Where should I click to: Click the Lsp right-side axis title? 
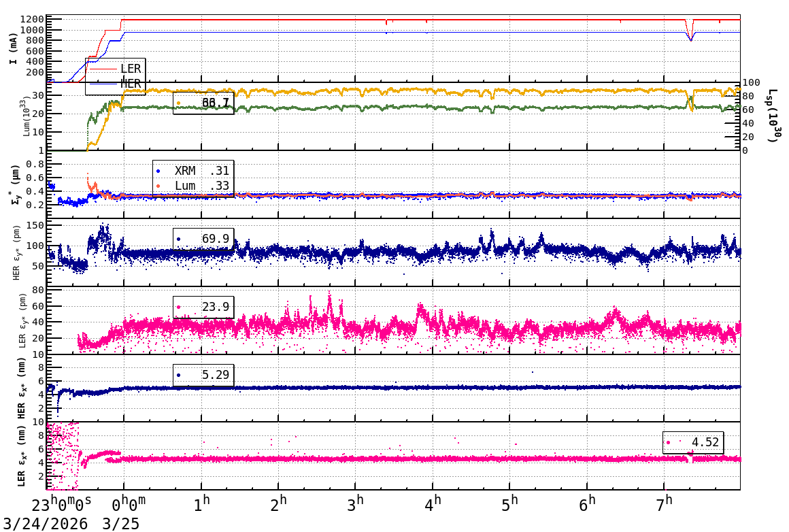(772, 116)
